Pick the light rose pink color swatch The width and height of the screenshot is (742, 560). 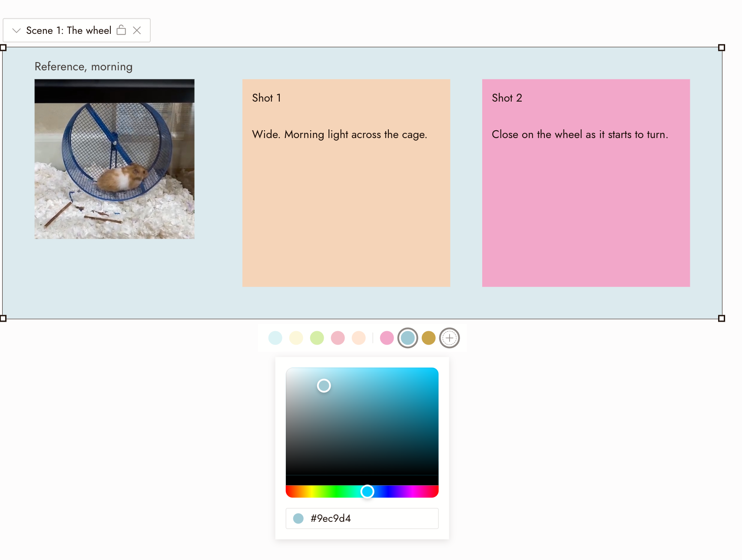pyautogui.click(x=338, y=338)
